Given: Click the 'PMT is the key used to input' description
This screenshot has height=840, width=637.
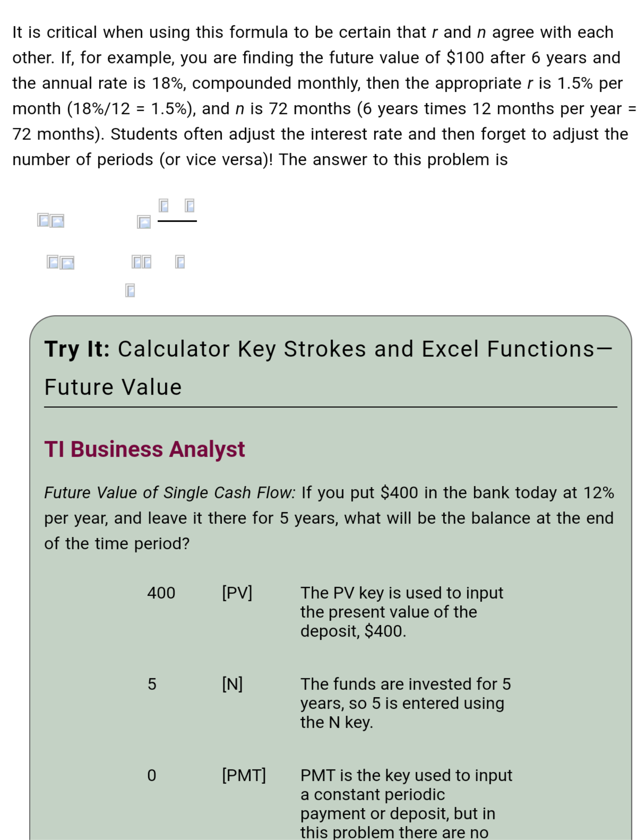Looking at the screenshot, I should click(x=406, y=775).
